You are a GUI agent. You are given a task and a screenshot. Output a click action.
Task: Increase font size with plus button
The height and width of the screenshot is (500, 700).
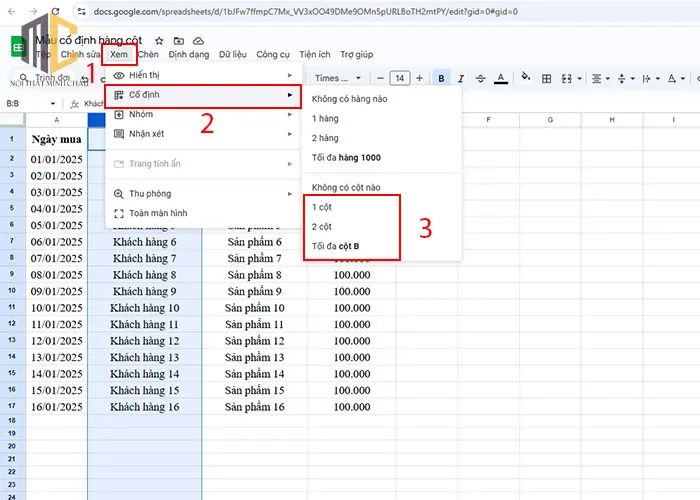coord(419,78)
